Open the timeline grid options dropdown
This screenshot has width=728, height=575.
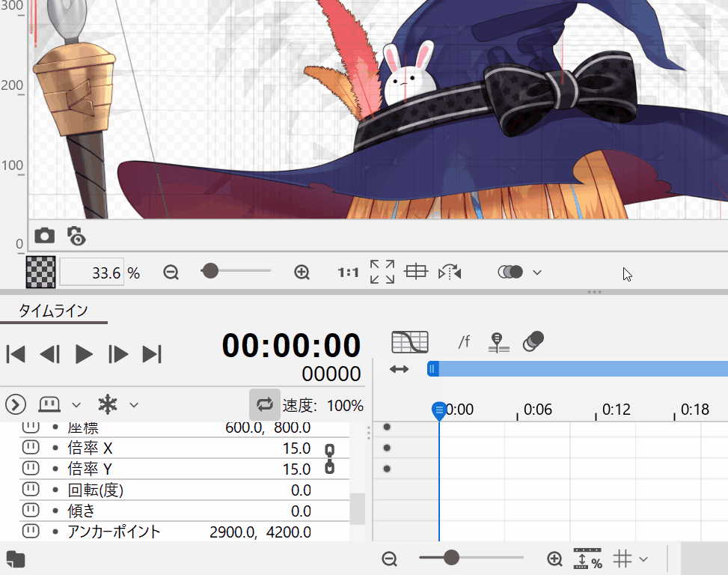coord(643,559)
